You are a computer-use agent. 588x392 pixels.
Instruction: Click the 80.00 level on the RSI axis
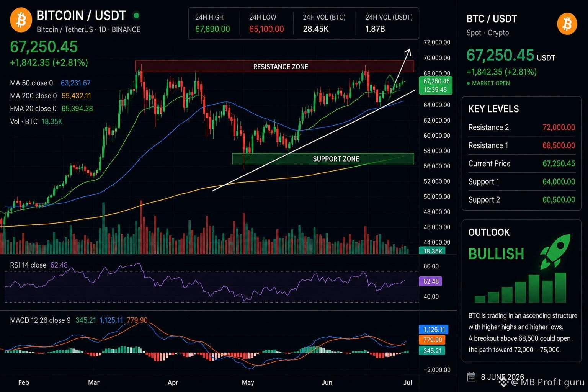coord(431,266)
